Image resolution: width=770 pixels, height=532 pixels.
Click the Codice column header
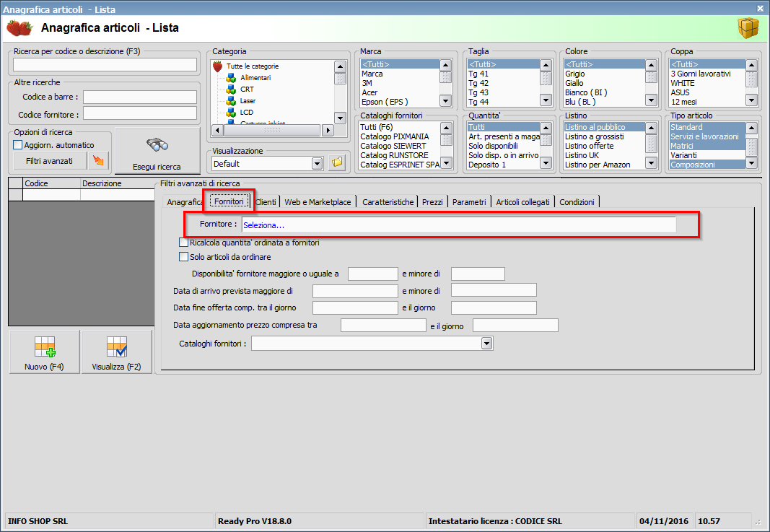pos(51,183)
